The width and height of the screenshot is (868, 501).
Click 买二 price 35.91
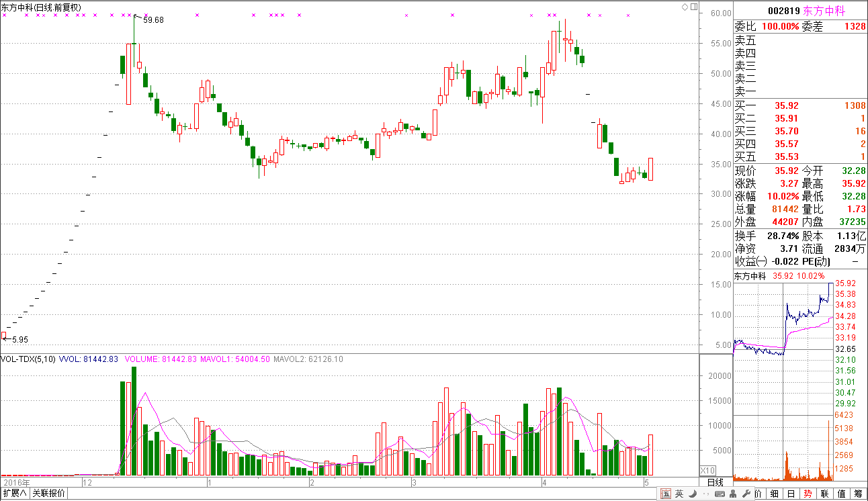coord(787,118)
